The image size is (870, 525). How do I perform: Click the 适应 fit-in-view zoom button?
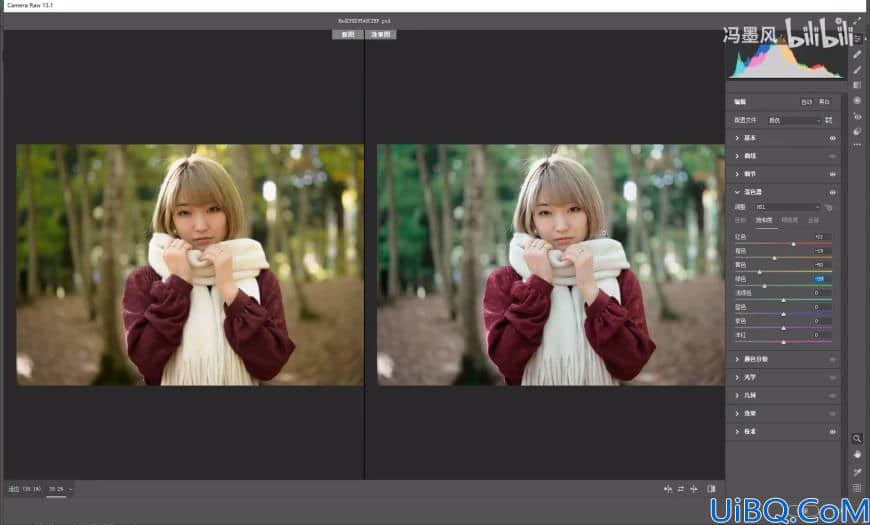[x=24, y=489]
